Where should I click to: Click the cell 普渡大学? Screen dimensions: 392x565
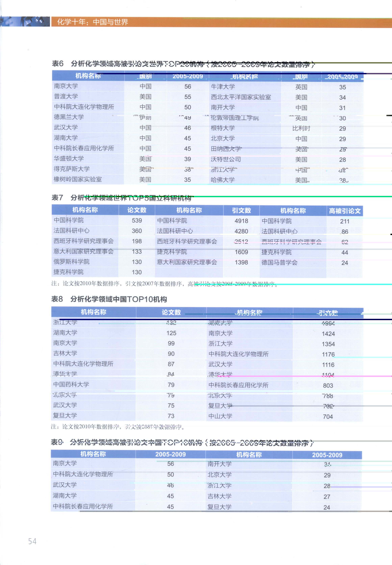point(66,96)
